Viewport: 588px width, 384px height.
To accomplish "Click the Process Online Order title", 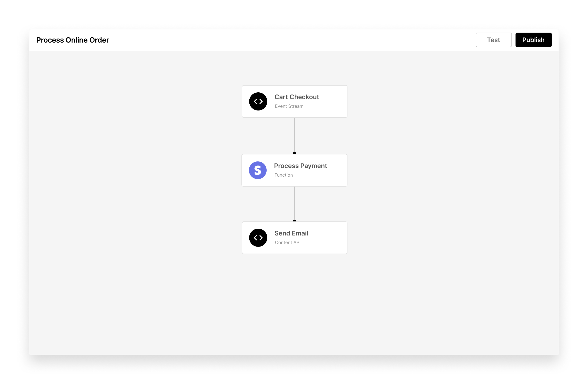I will pos(72,40).
